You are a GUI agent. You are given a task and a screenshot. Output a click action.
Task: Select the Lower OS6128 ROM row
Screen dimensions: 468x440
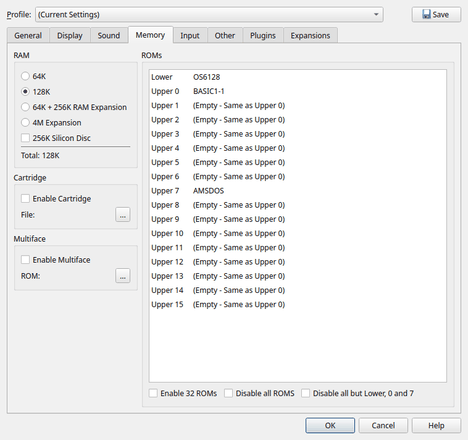[297, 77]
